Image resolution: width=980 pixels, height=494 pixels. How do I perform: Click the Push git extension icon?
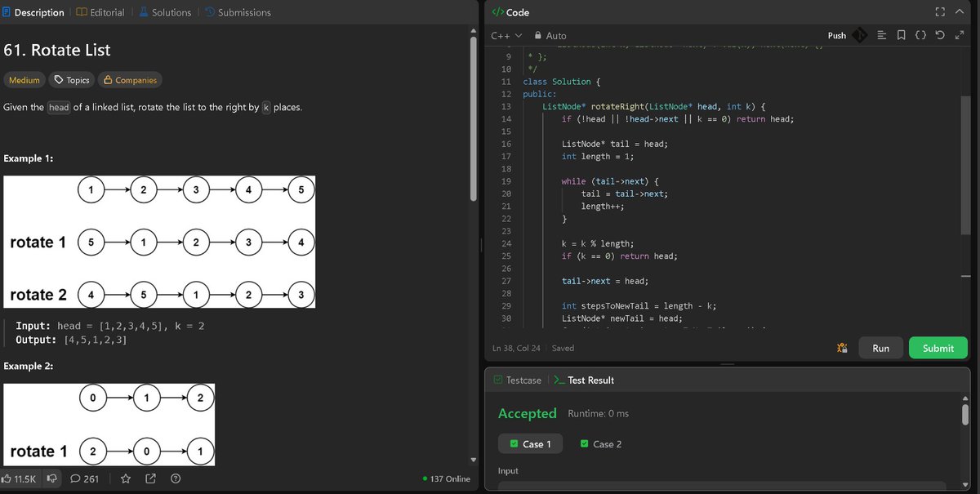coord(859,35)
